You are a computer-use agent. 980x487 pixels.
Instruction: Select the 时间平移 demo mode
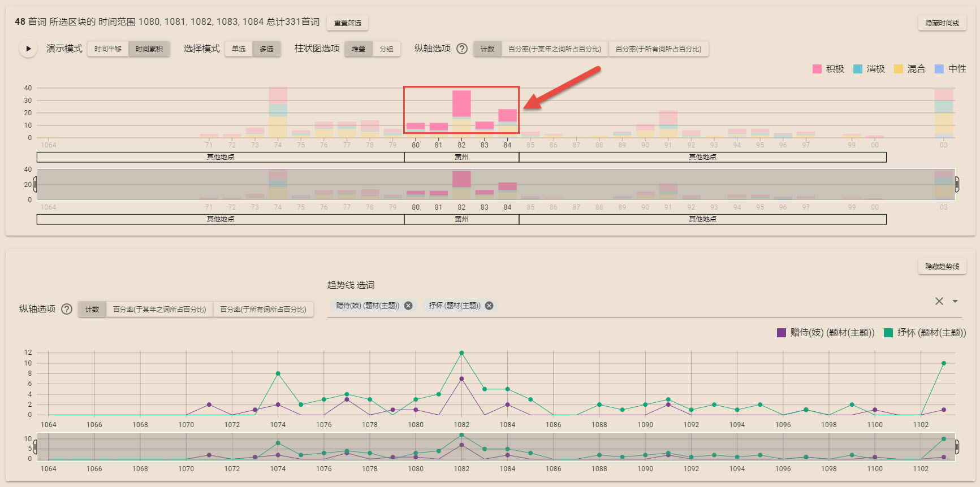(x=108, y=49)
